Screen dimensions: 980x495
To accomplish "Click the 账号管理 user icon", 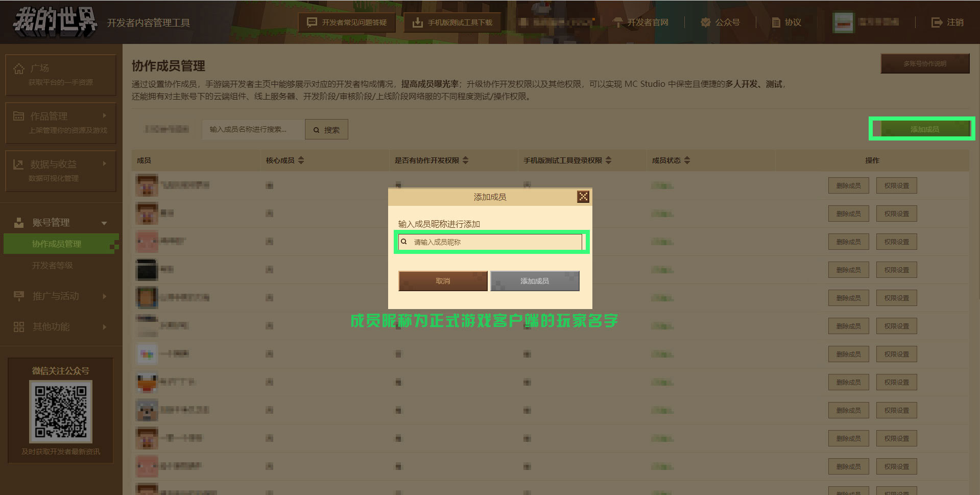I will coord(19,223).
